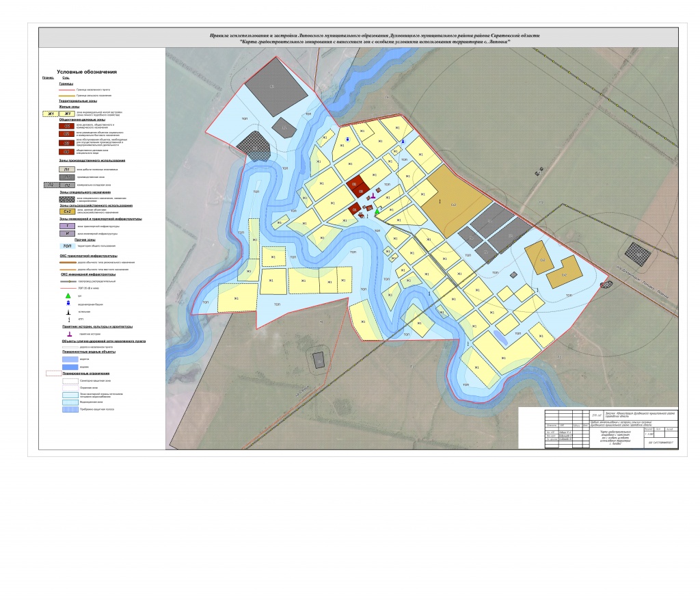The height and width of the screenshot is (600, 700).
Task: Click the black tower symbol in the legend
Action: click(x=68, y=311)
